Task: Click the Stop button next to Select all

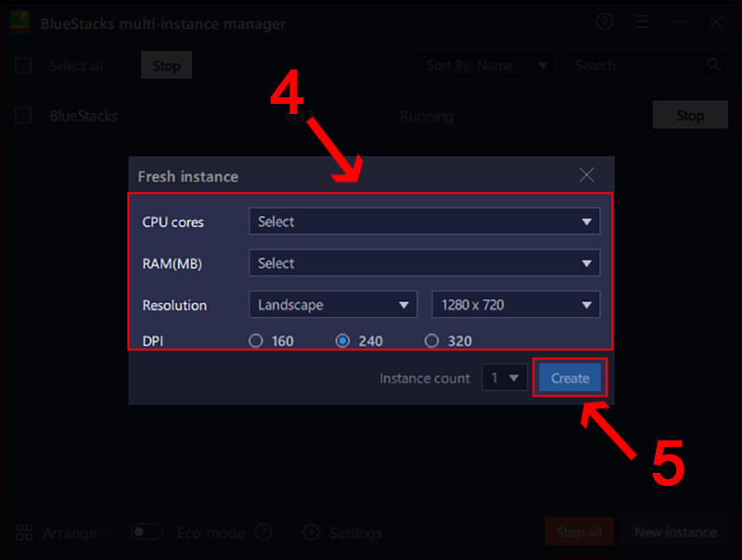Action: coord(167,65)
